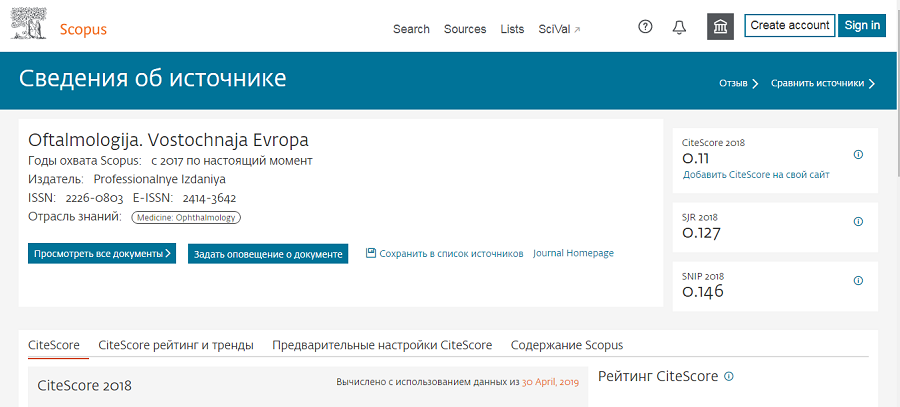Click Добавить CiteScore на свой сайт link
This screenshot has height=407, width=900.
click(x=756, y=175)
